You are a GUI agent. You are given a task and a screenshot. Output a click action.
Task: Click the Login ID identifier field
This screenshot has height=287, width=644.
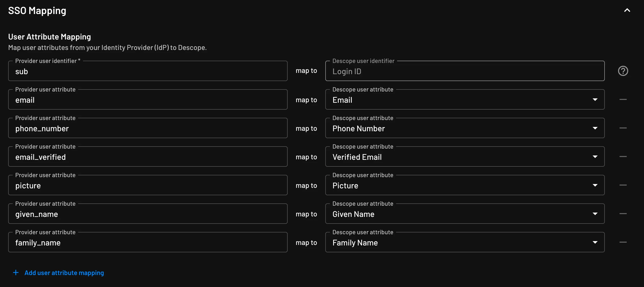pyautogui.click(x=465, y=71)
